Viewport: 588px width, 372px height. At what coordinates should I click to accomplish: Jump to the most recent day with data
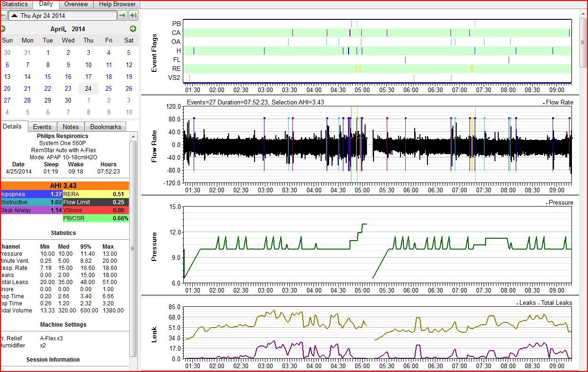(133, 16)
